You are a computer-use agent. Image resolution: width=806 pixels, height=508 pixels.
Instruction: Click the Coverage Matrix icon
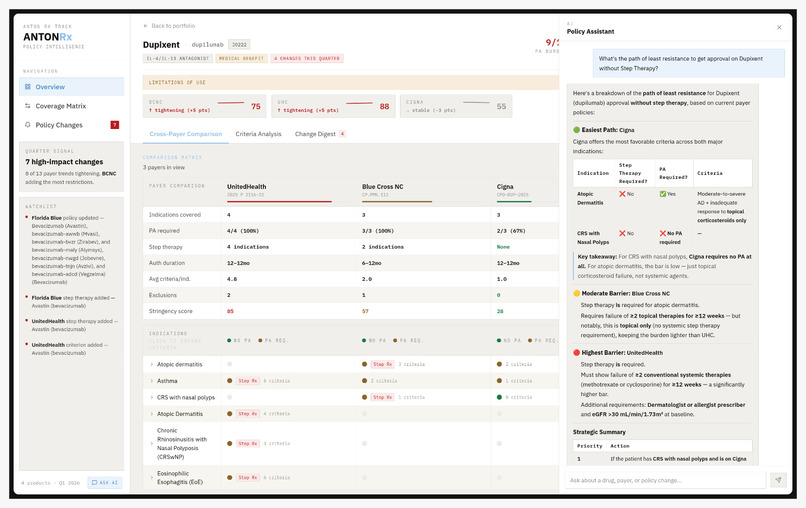[28, 106]
